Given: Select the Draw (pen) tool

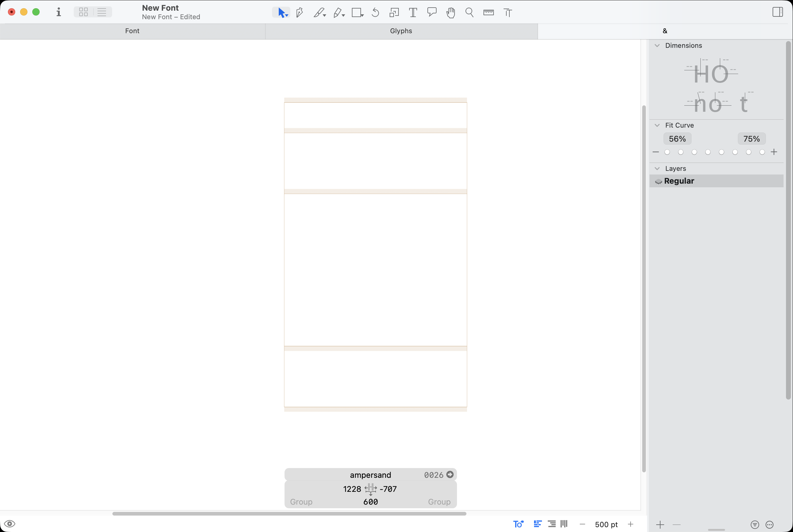Looking at the screenshot, I should pos(299,12).
